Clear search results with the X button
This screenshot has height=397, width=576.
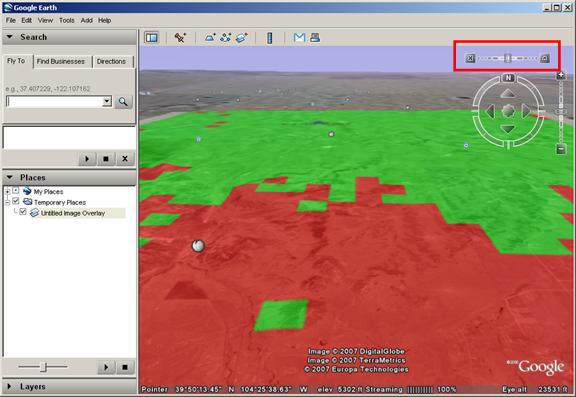(x=125, y=159)
